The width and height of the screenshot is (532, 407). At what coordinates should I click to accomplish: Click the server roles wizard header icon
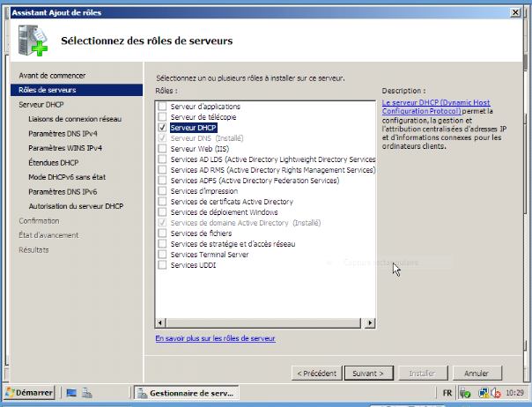pyautogui.click(x=32, y=41)
